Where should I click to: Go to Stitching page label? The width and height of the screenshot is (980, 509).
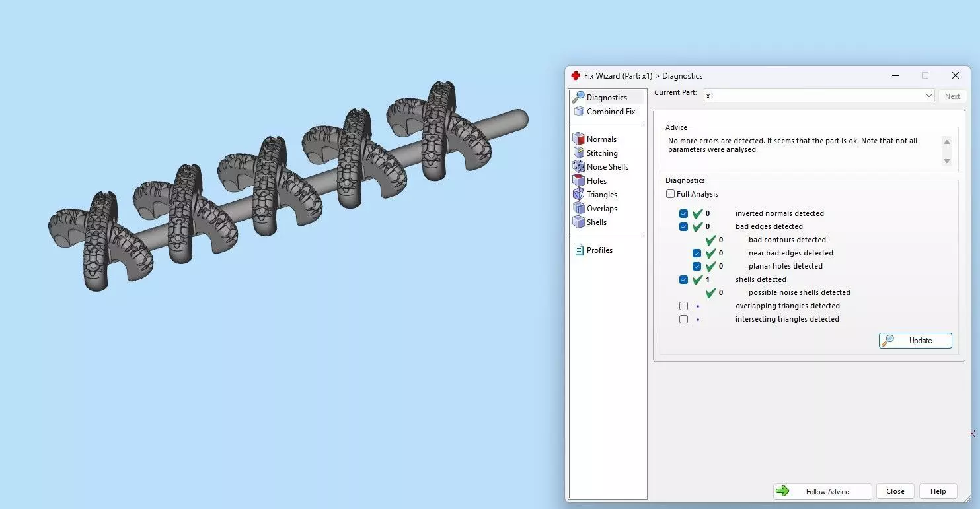[602, 153]
